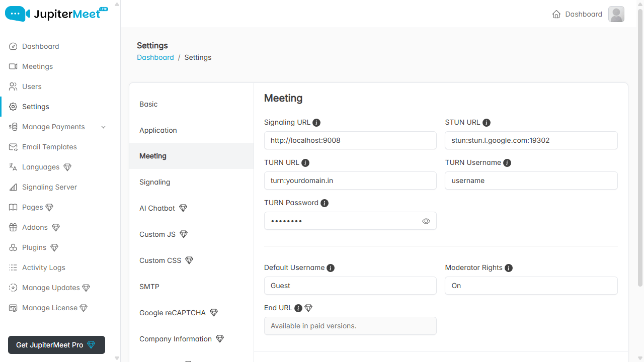Select the Meeting settings tab
This screenshot has height=362, width=644.
coord(192,156)
